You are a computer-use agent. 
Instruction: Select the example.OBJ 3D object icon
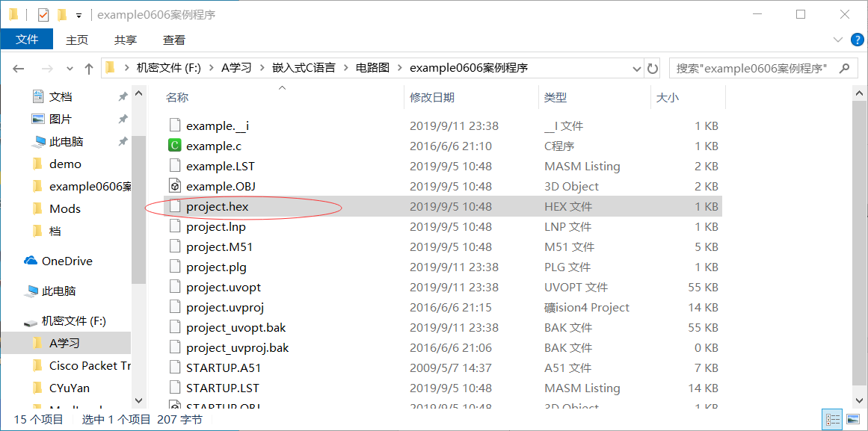pyautogui.click(x=175, y=187)
